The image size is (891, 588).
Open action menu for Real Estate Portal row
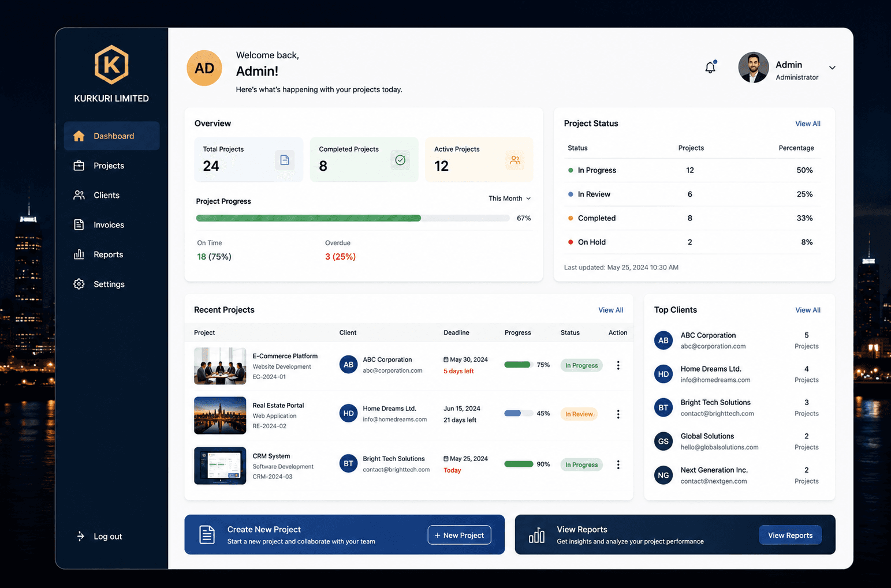pyautogui.click(x=618, y=414)
